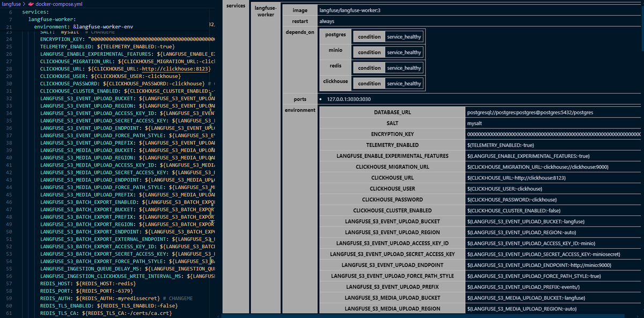The height and width of the screenshot is (318, 644).
Task: Click CLICKHOUSE_MIGRATION_URL cell in preview
Action: click(392, 167)
